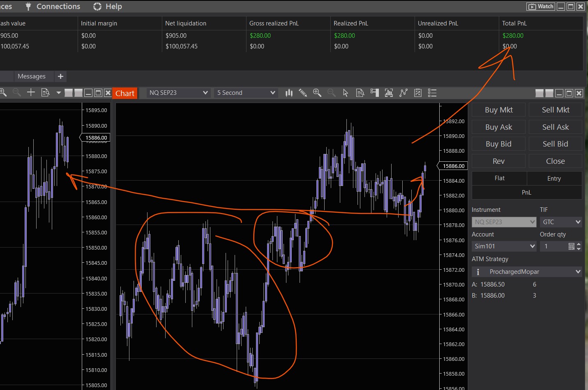Screen dimensions: 588x390
Task: Open the Indicators icon in chart toolbar
Action: [389, 93]
